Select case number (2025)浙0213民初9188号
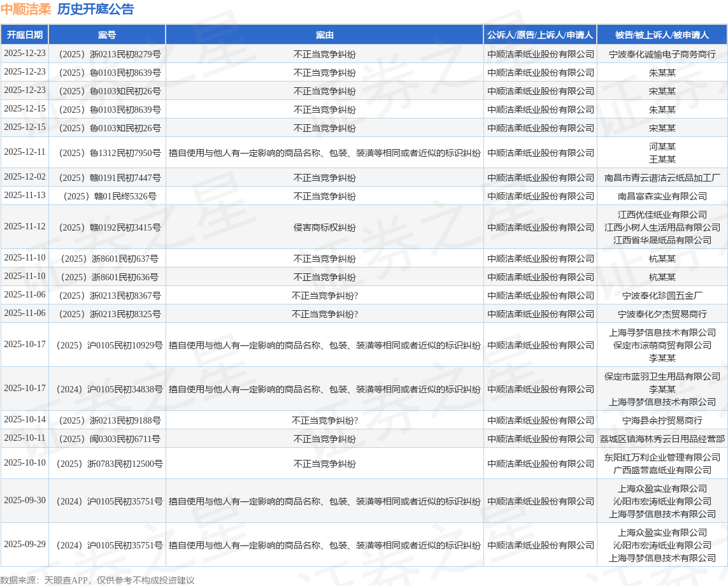 click(x=110, y=420)
